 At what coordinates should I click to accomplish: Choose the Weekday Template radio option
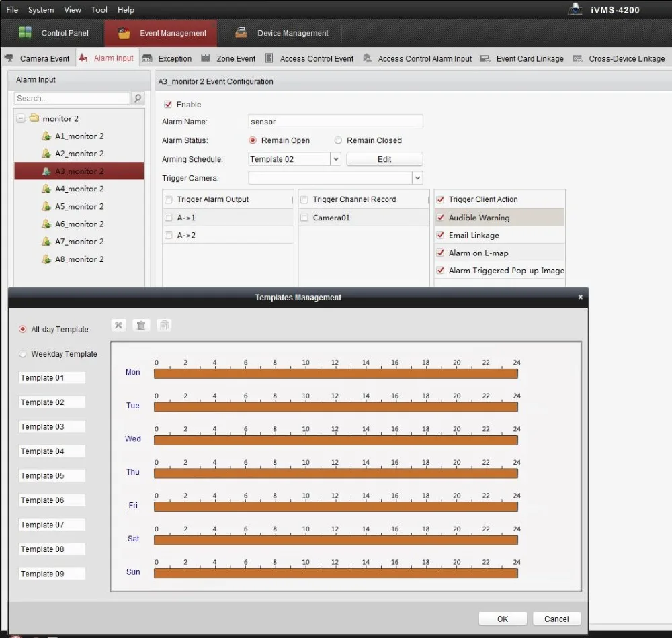click(x=23, y=354)
